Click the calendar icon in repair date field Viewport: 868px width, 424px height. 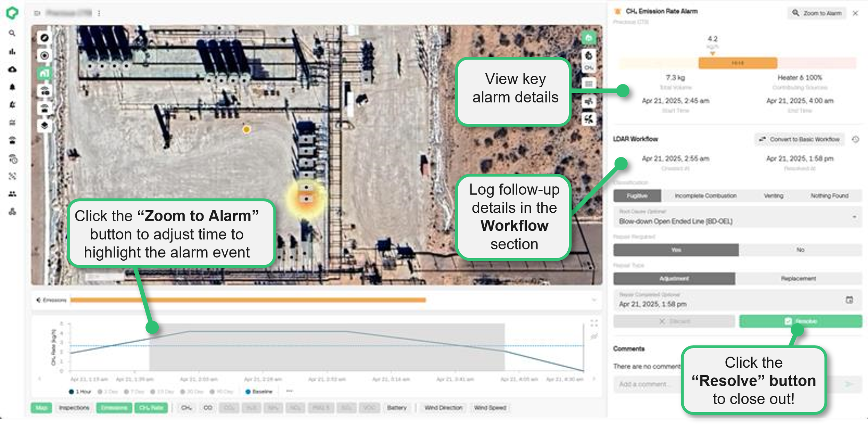[849, 300]
